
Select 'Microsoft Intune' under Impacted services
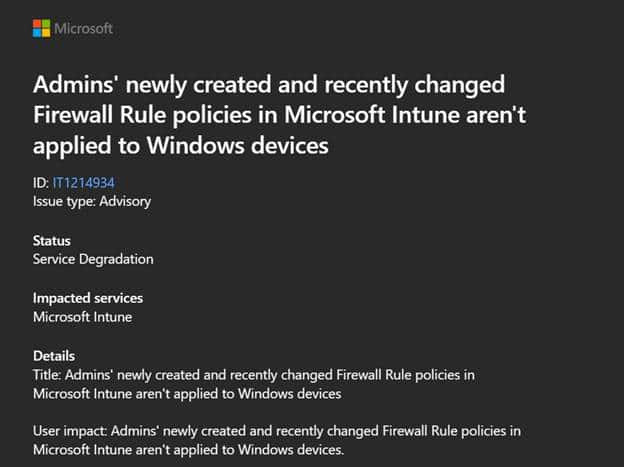pyautogui.click(x=85, y=316)
